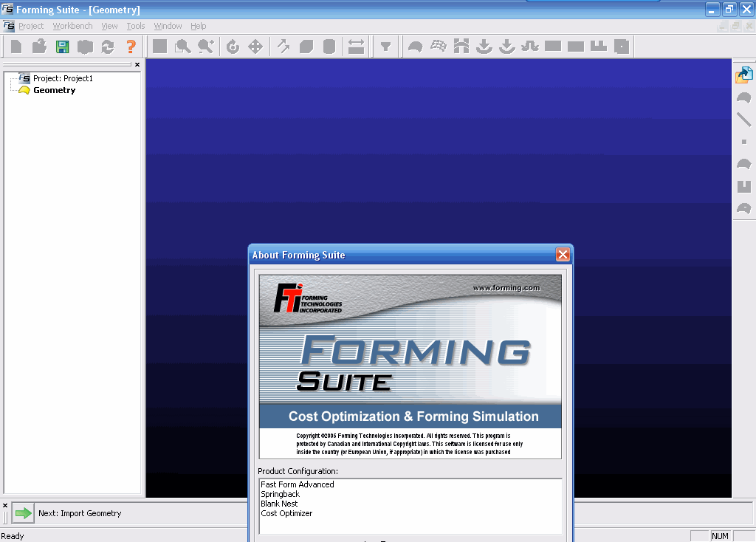Select the zoom window magnifier icon

click(183, 47)
